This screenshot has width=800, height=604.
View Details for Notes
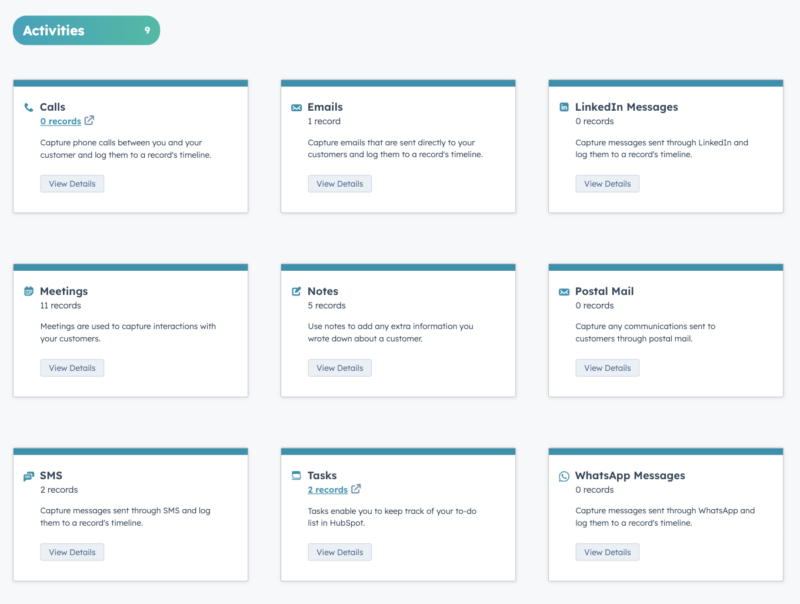click(x=340, y=368)
